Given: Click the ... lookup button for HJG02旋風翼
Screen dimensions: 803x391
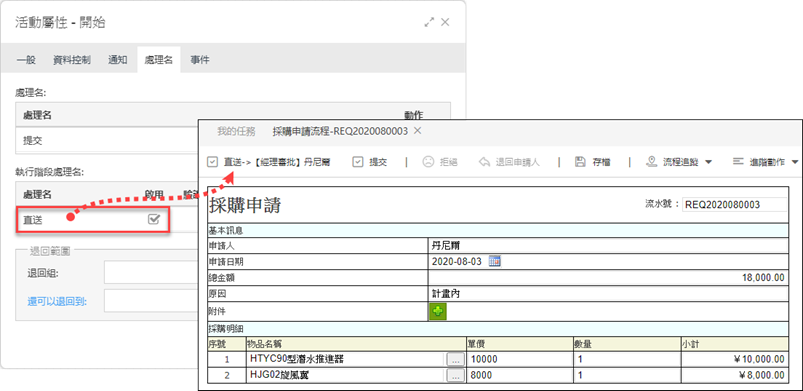Looking at the screenshot, I should [455, 376].
